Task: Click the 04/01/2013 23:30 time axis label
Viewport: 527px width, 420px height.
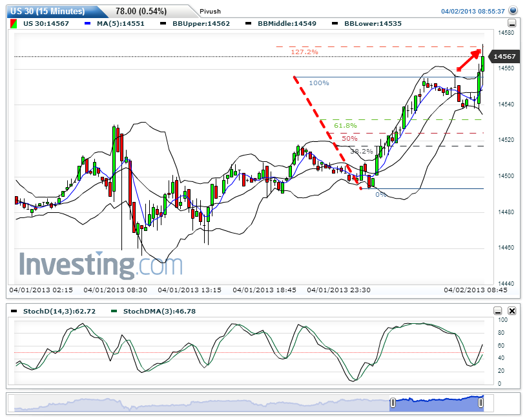Action: pos(338,290)
